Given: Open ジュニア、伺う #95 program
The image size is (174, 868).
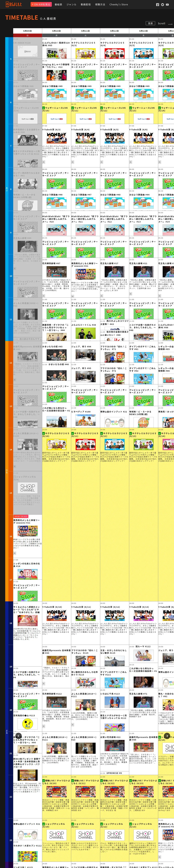Looking at the screenshot, I should coord(86,373).
